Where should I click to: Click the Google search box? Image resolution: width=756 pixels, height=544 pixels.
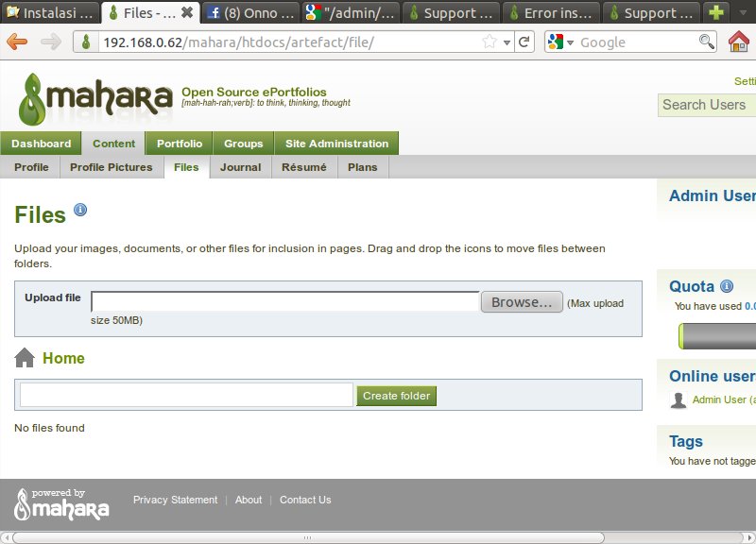pyautogui.click(x=636, y=42)
